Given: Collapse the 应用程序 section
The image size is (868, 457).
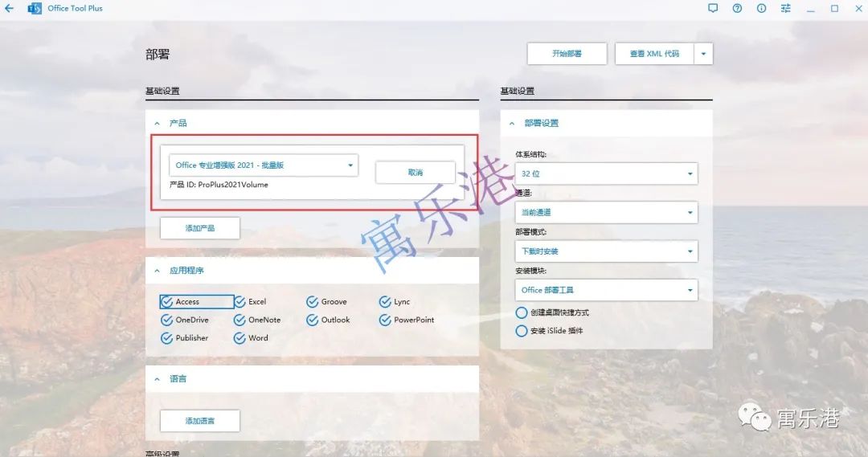Looking at the screenshot, I should click(158, 271).
